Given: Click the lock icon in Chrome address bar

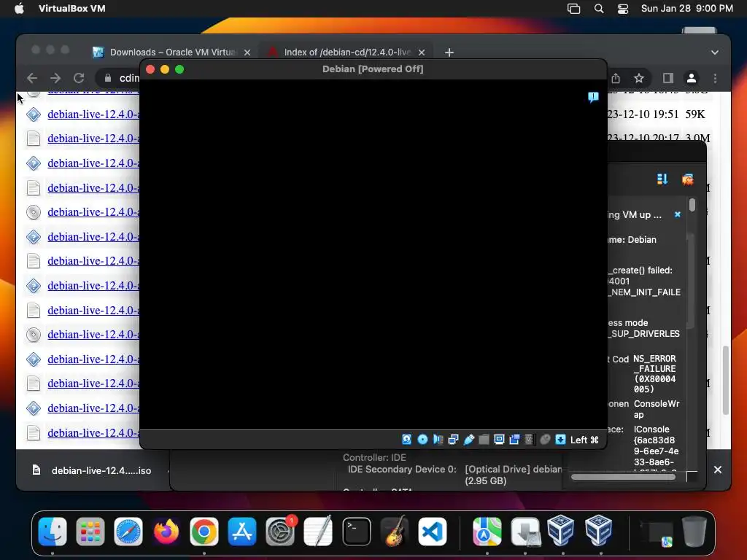Looking at the screenshot, I should click(108, 78).
